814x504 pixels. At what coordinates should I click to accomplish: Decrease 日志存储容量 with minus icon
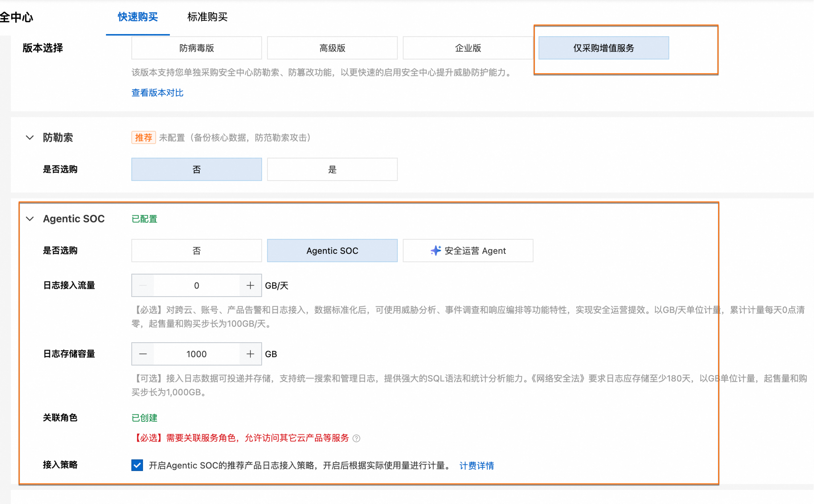[143, 354]
